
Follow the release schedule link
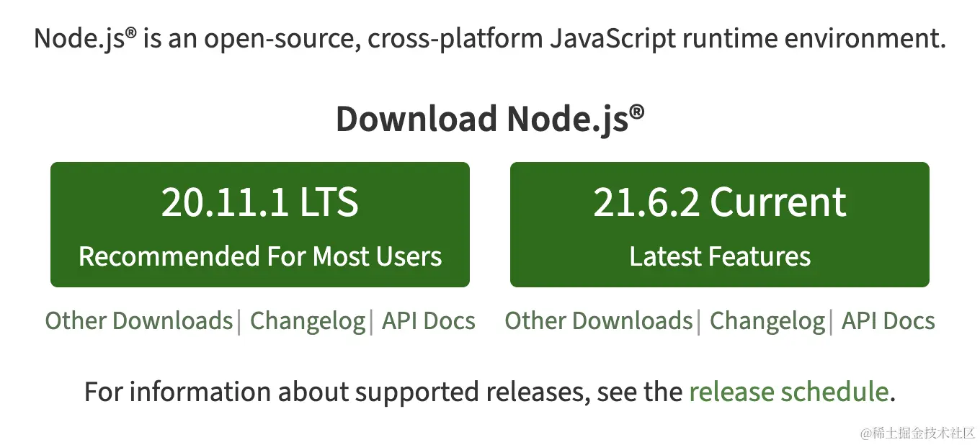pyautogui.click(x=788, y=392)
